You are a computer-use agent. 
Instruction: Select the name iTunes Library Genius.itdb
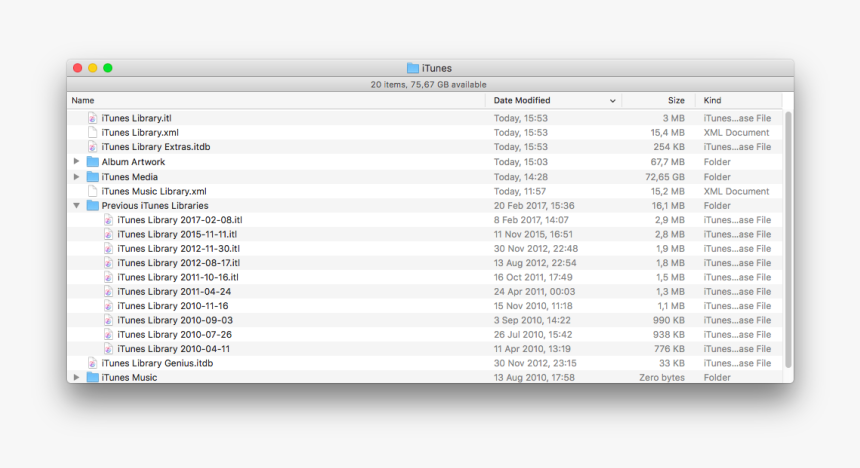pos(157,363)
